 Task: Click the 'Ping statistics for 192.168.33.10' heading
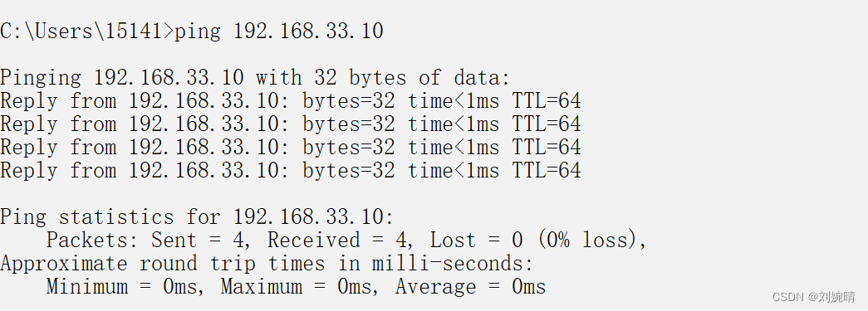click(x=197, y=217)
